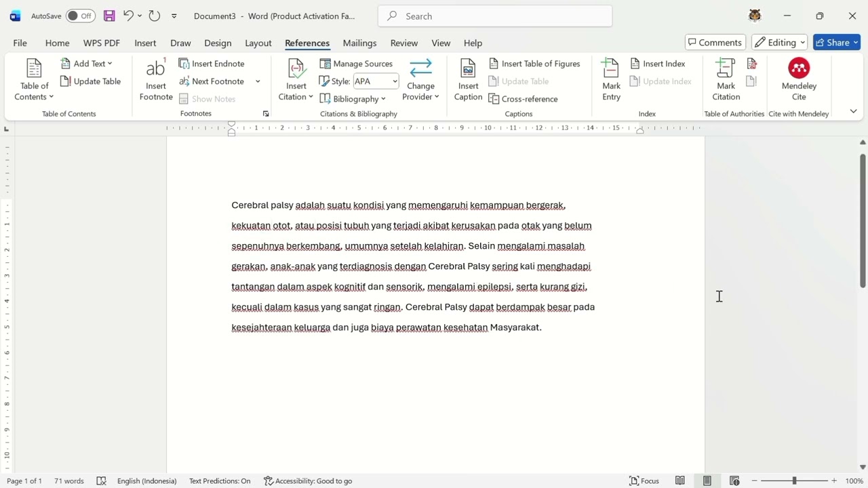Click the Insert Footnote icon
Viewport: 868px width, 488px height.
tap(156, 80)
